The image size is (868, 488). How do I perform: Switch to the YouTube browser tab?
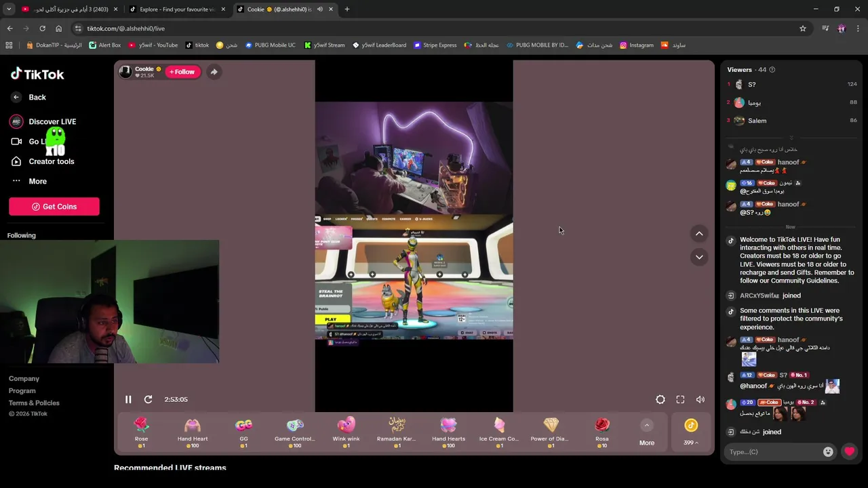(70, 9)
